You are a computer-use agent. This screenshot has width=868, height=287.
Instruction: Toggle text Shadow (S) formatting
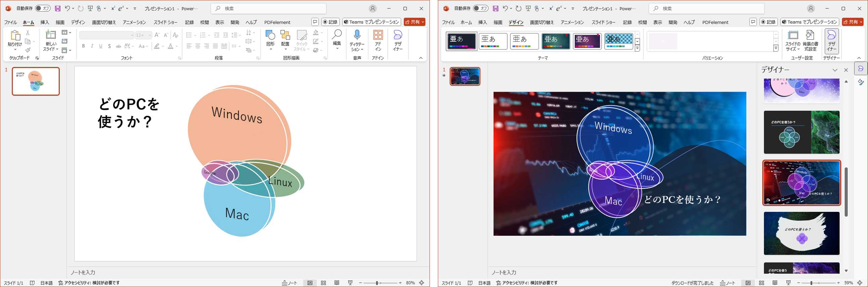(x=109, y=46)
